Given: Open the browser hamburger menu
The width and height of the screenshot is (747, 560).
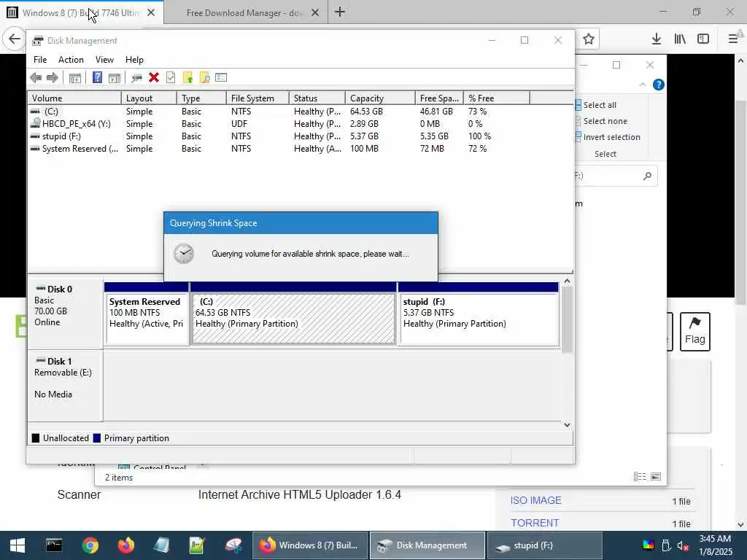Looking at the screenshot, I should pos(733,39).
